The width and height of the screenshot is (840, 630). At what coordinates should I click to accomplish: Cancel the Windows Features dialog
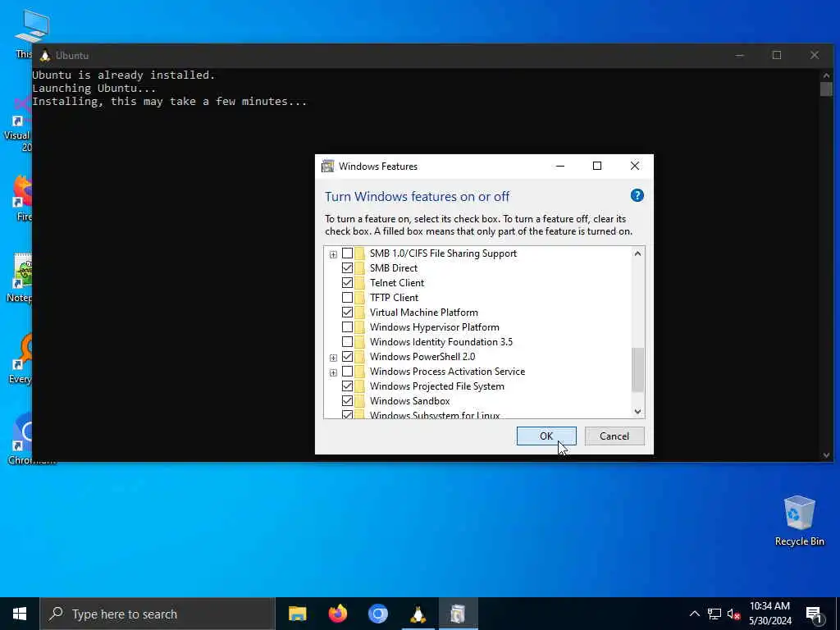[x=614, y=436]
